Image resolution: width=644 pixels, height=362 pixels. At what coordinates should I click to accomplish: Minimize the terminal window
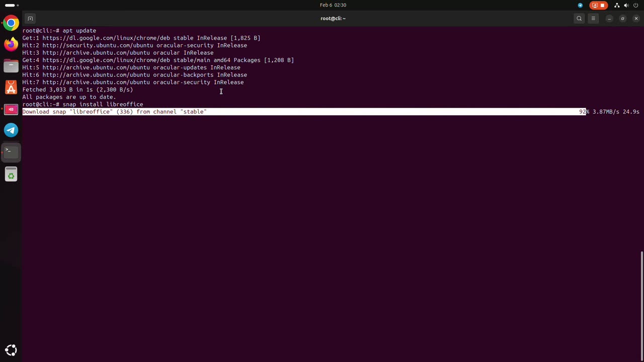pyautogui.click(x=609, y=19)
